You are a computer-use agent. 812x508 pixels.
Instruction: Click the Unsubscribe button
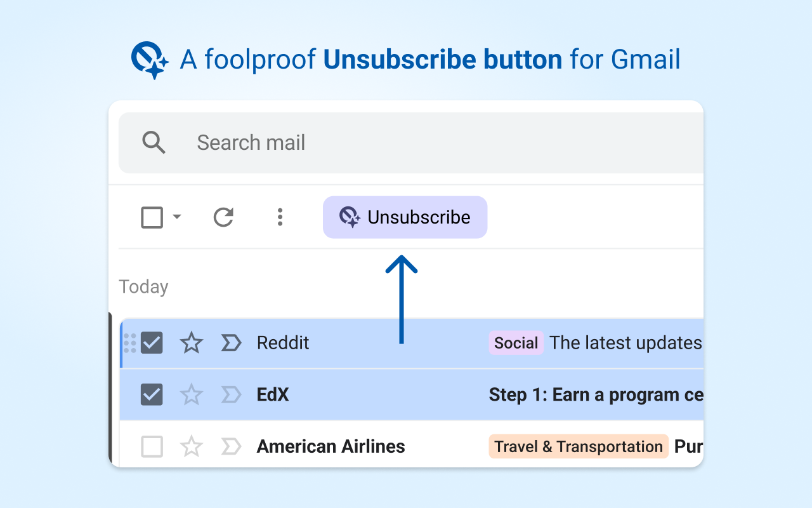[405, 217]
